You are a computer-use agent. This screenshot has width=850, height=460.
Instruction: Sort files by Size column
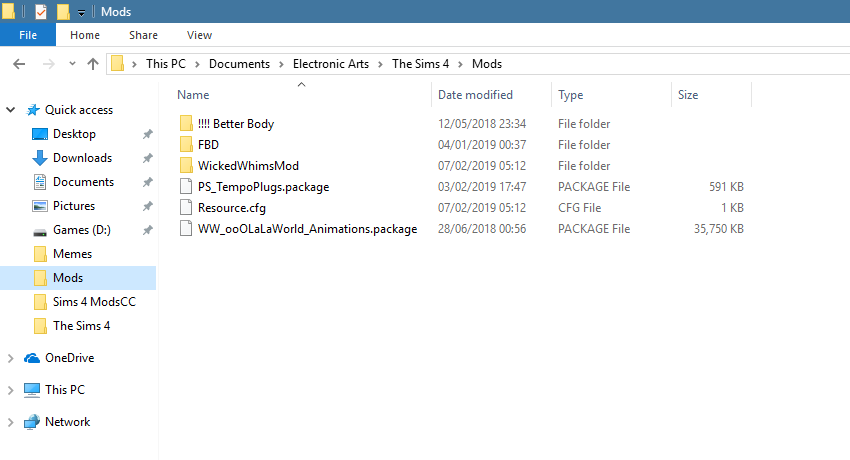coord(688,95)
